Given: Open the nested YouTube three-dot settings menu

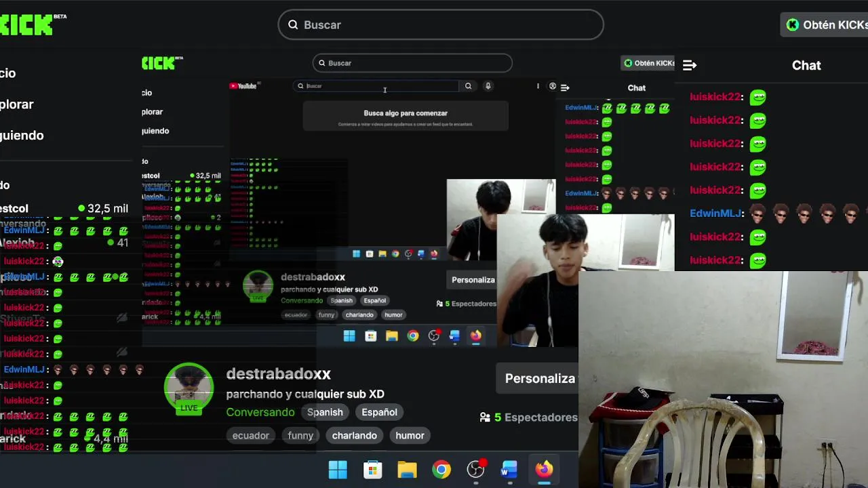Looking at the screenshot, I should coord(538,86).
